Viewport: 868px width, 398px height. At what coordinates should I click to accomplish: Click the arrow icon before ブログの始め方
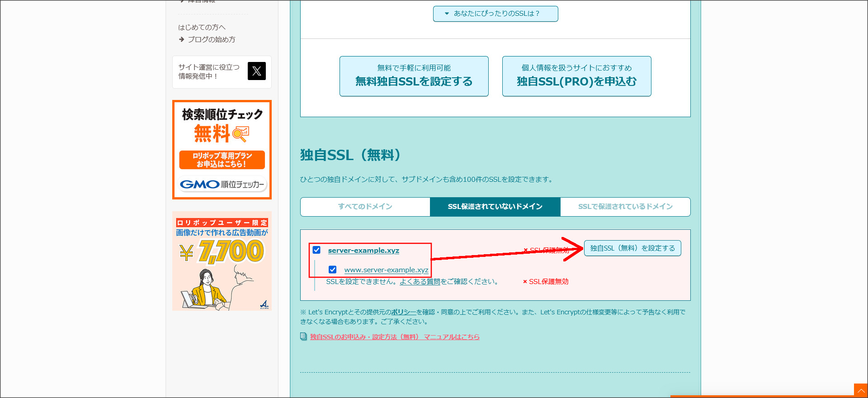182,39
